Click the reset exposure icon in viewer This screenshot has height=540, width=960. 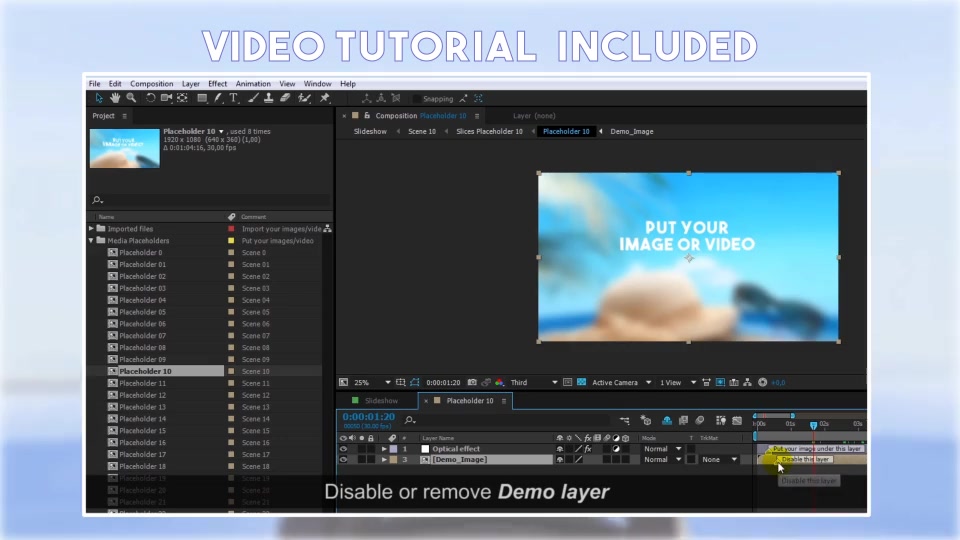(x=763, y=382)
